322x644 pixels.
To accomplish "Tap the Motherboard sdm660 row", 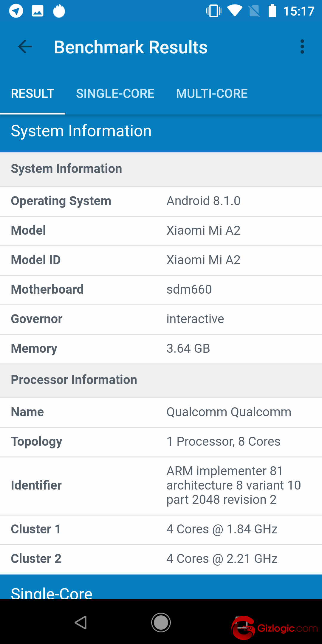I will coord(161,290).
